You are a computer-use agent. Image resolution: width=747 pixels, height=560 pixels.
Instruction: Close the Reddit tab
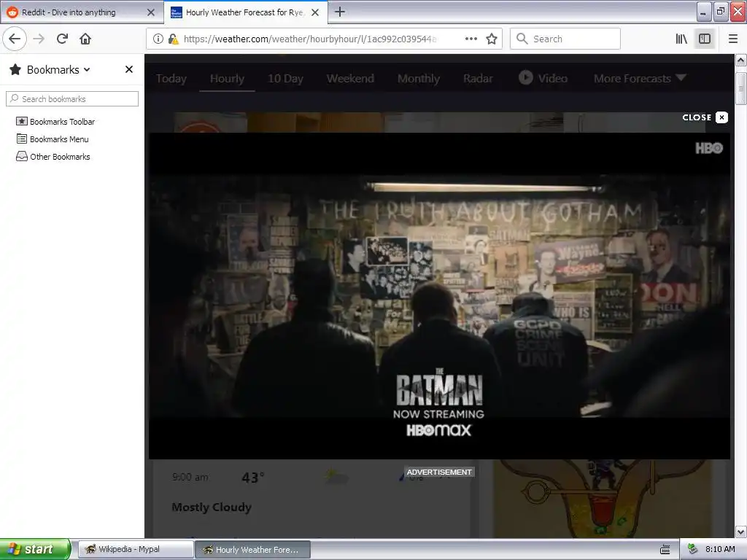click(151, 12)
